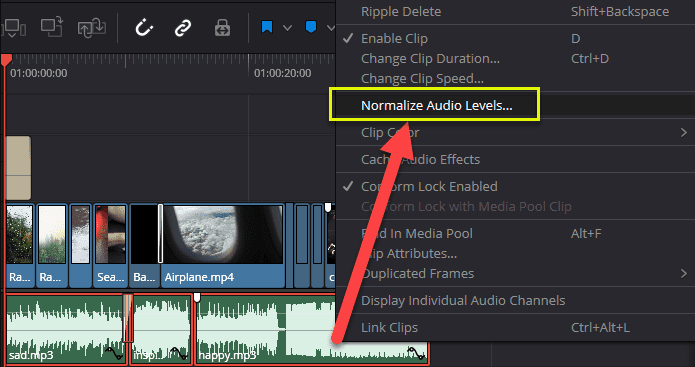Select the insp... audio clip
695x367 pixels.
(162, 329)
